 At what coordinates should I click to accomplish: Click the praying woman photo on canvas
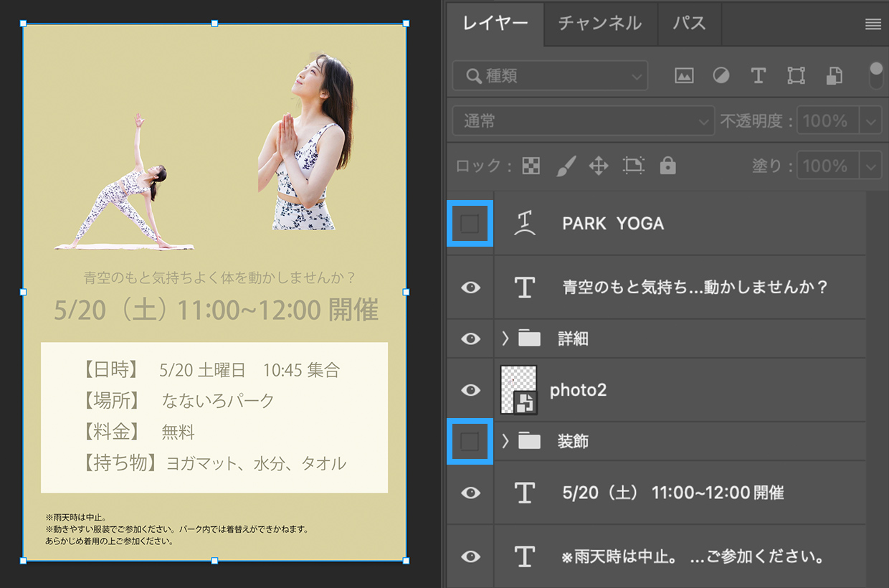(x=307, y=142)
